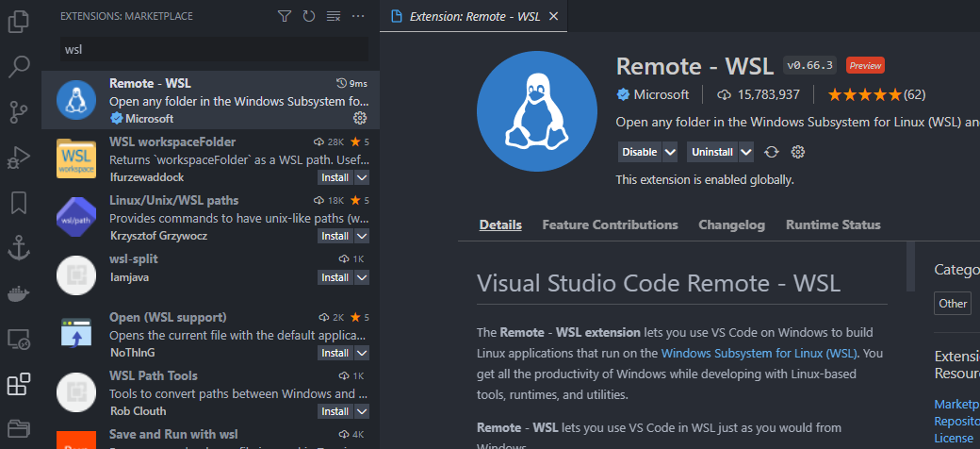Install Linux/Unix/WSL paths extension
This screenshot has height=449, width=980.
point(335,236)
